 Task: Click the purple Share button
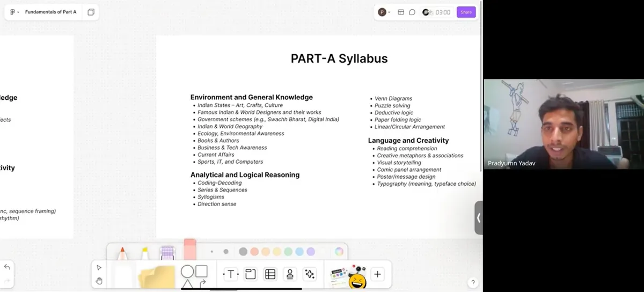click(466, 12)
